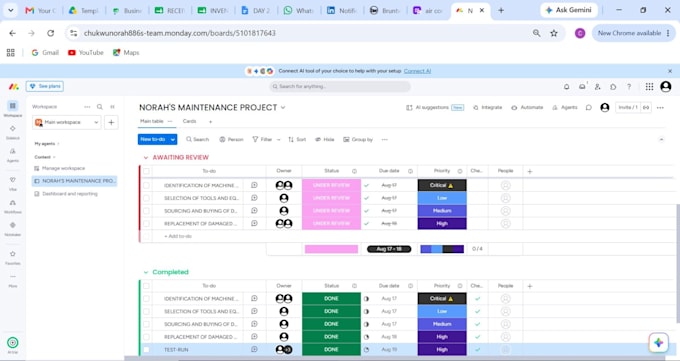This screenshot has height=361, width=680.
Task: Check the SELECTION OF TOOLS row in Awaiting Review
Action: pos(146,198)
